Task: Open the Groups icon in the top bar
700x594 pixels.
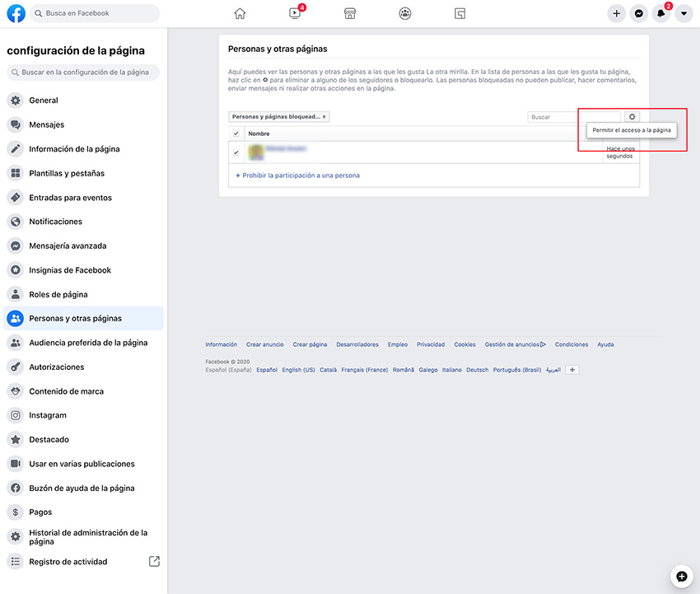Action: tap(404, 13)
